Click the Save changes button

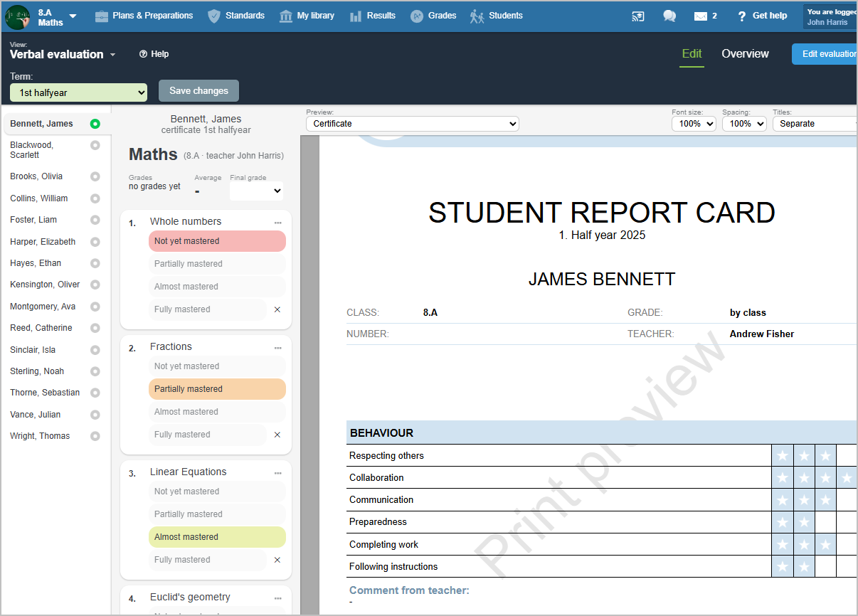tap(198, 91)
